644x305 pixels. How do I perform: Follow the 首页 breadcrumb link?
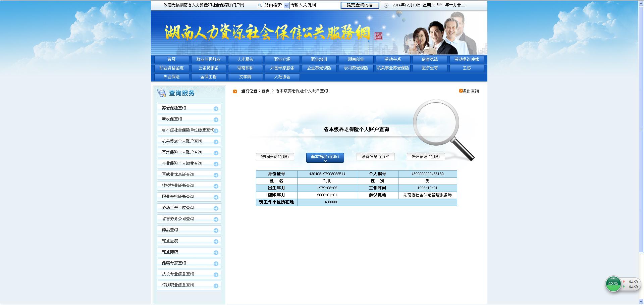pyautogui.click(x=265, y=91)
